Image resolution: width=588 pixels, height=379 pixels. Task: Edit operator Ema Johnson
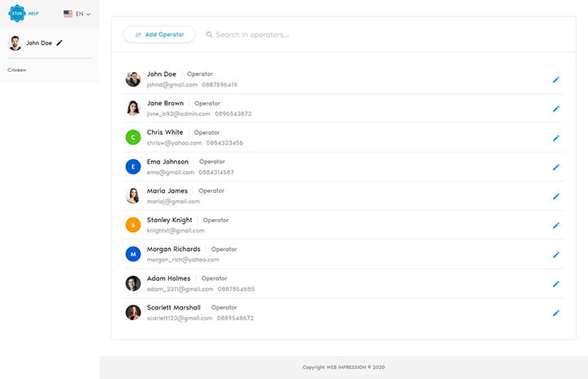click(556, 167)
